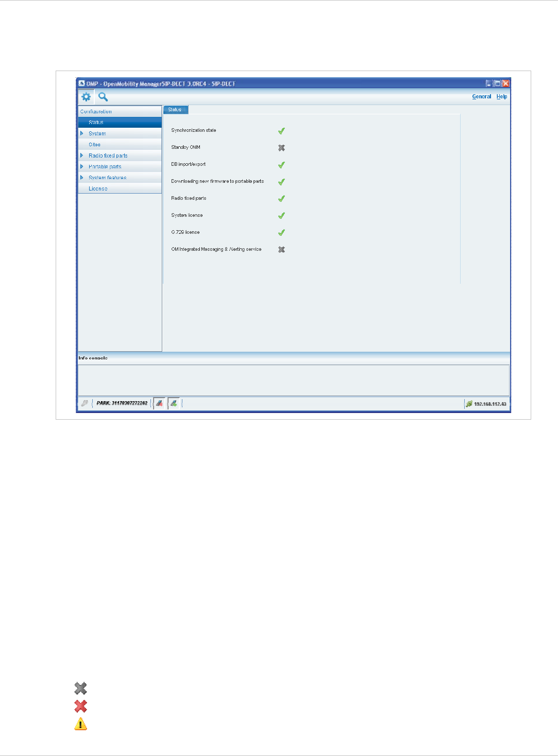Click the check beside G.729 licence
Viewport: 558px width, 756px height.
[x=281, y=233]
